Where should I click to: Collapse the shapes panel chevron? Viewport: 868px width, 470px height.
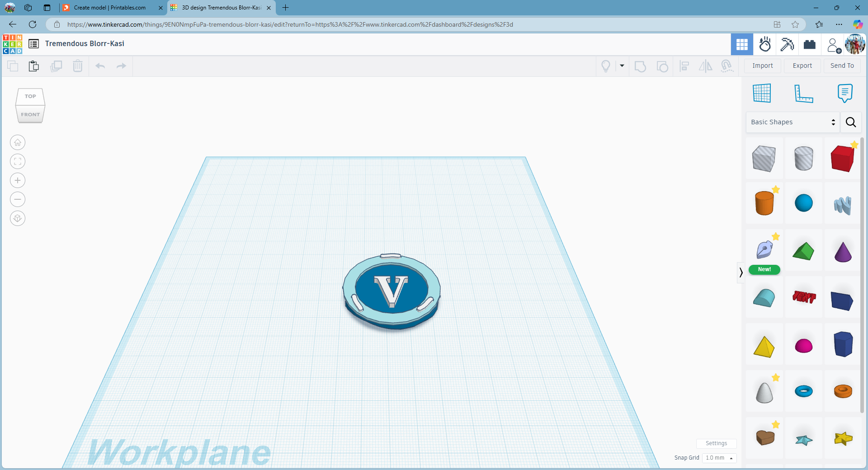(741, 273)
